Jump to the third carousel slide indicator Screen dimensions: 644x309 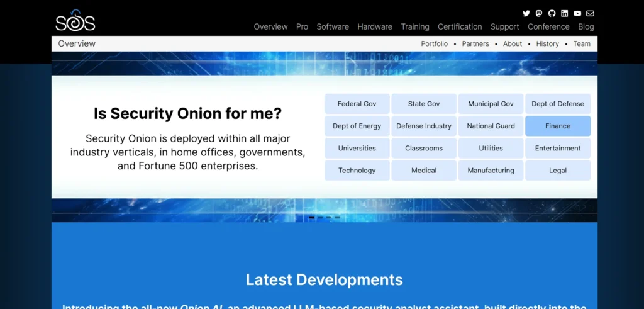pyautogui.click(x=328, y=217)
